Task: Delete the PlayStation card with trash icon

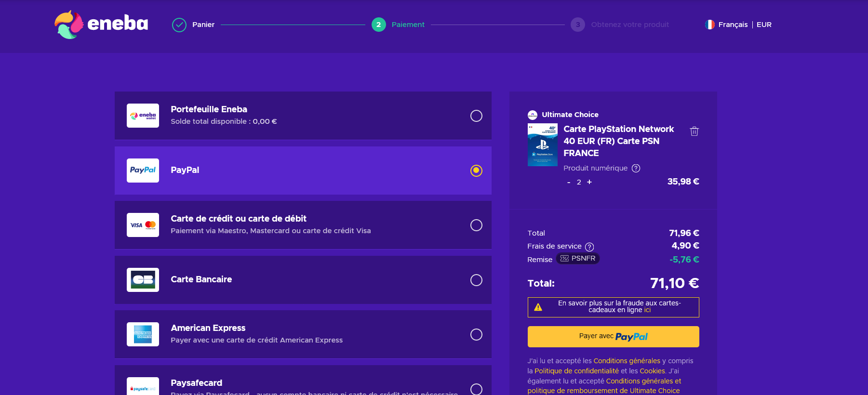Action: 694,131
